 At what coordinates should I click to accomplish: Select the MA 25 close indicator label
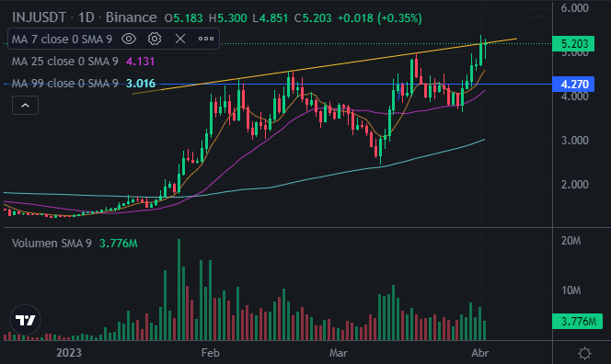64,61
